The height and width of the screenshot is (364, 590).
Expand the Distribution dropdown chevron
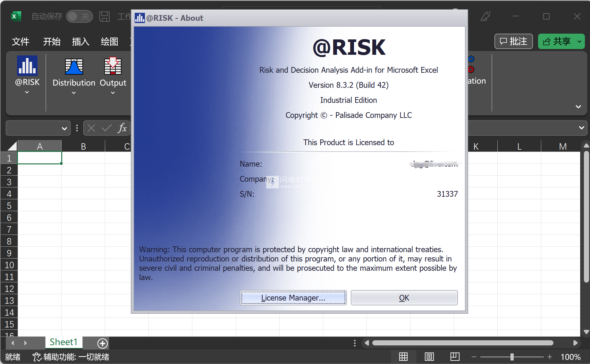tap(74, 93)
